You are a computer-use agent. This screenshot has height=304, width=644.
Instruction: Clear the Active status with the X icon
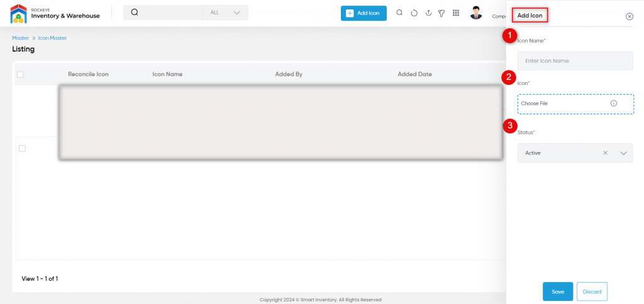click(605, 153)
